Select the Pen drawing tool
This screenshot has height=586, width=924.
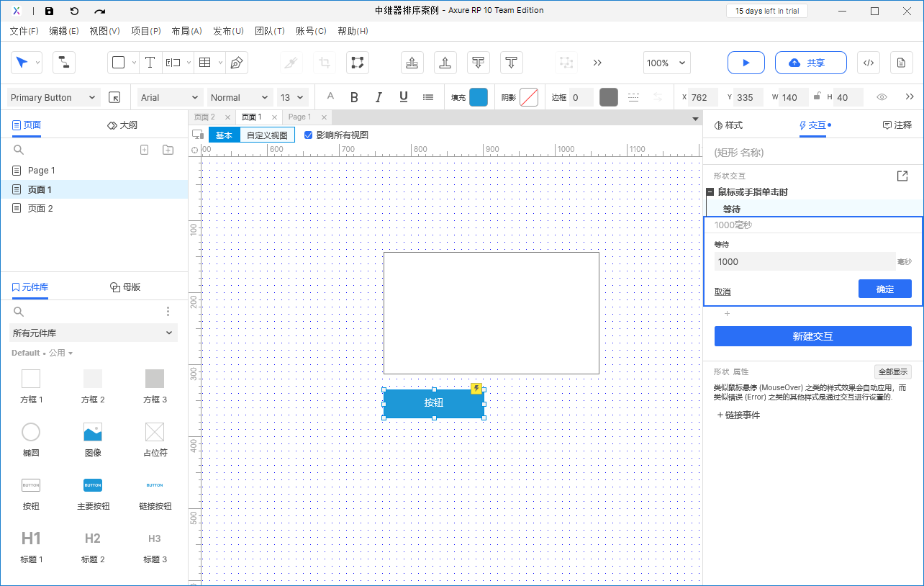(x=236, y=63)
